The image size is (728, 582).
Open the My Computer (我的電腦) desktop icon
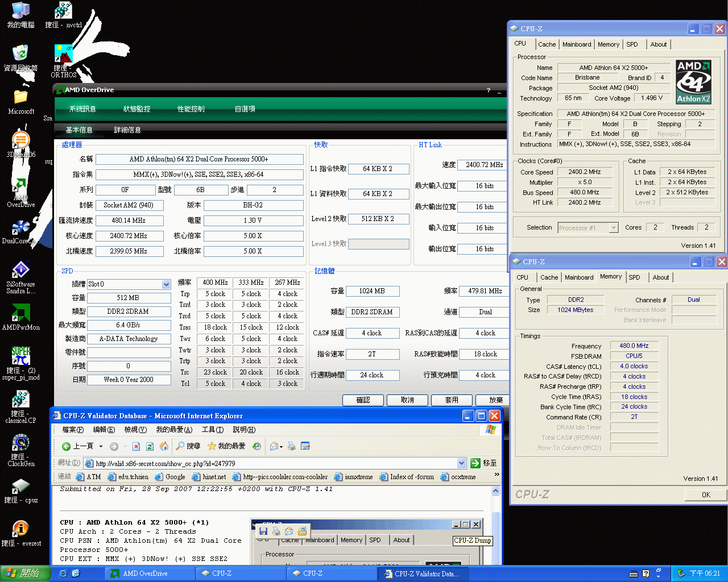(x=20, y=15)
